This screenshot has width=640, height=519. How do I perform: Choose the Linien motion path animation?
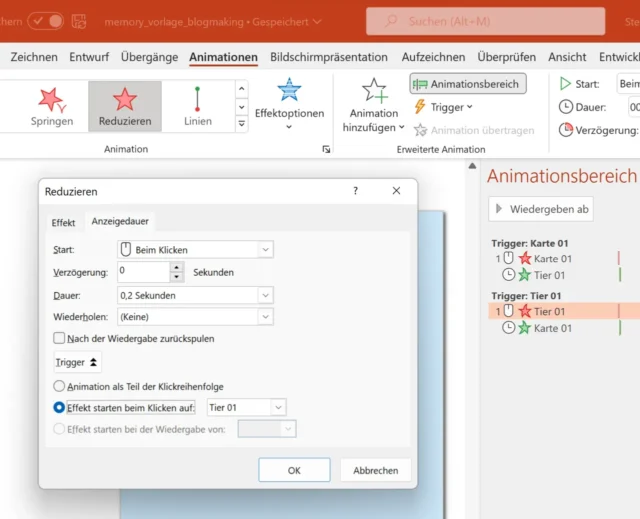click(x=197, y=106)
